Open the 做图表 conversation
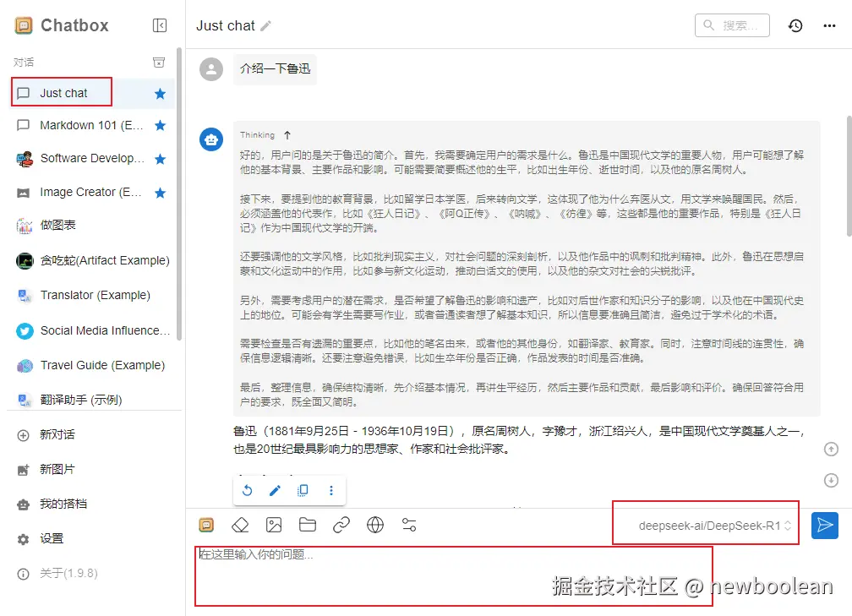This screenshot has height=616, width=852. tap(92, 225)
